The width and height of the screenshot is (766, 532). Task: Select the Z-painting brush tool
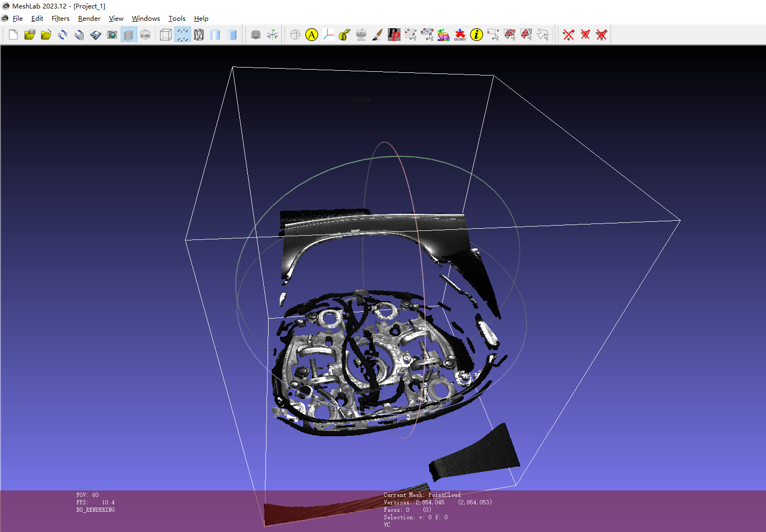378,35
